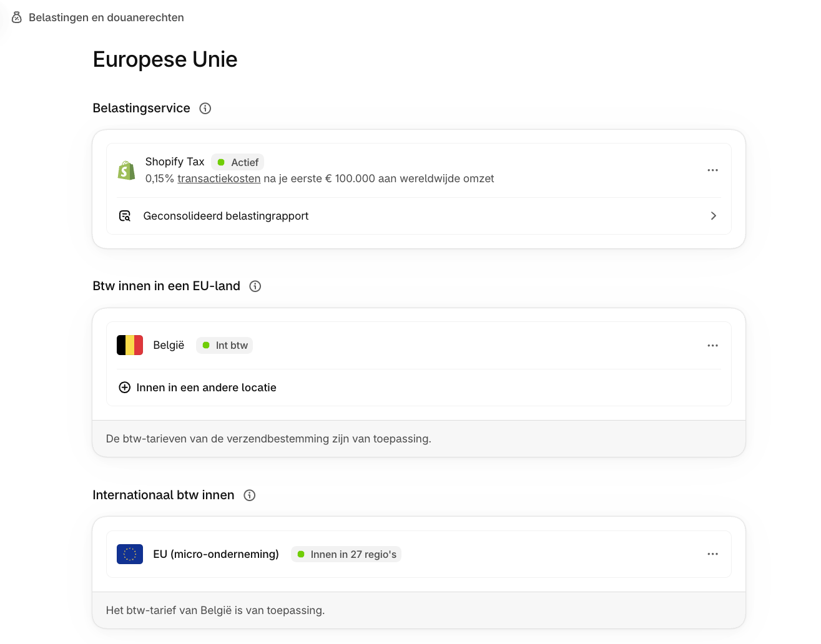The image size is (821, 644).
Task: Add Innen in een andere locatie
Action: pyautogui.click(x=197, y=388)
